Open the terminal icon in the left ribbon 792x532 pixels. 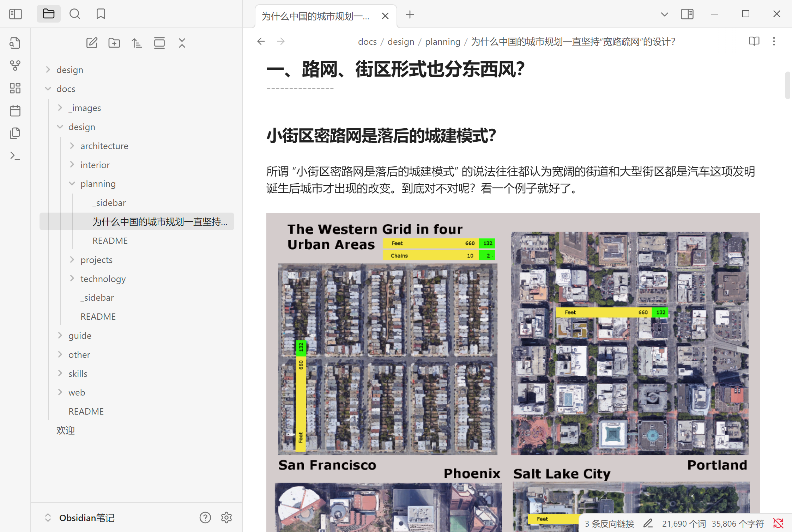(x=15, y=155)
